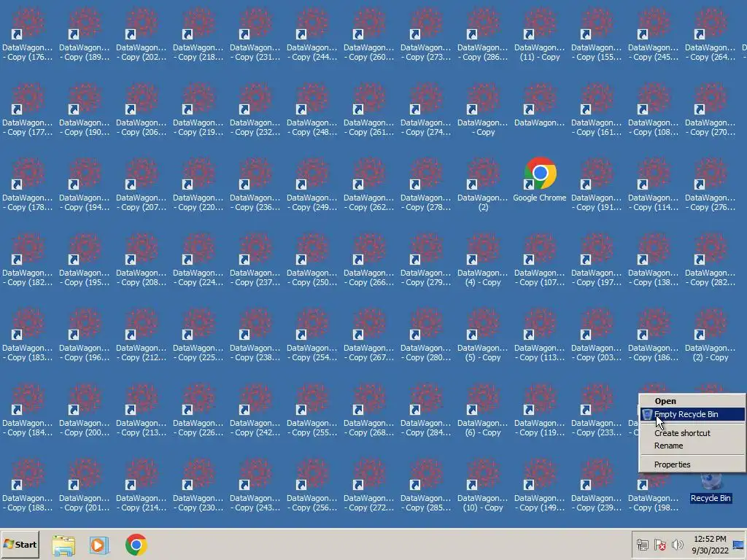This screenshot has height=560, width=747.
Task: Select DataWagon - Copy (183 shortcut
Action: pyautogui.click(x=28, y=335)
